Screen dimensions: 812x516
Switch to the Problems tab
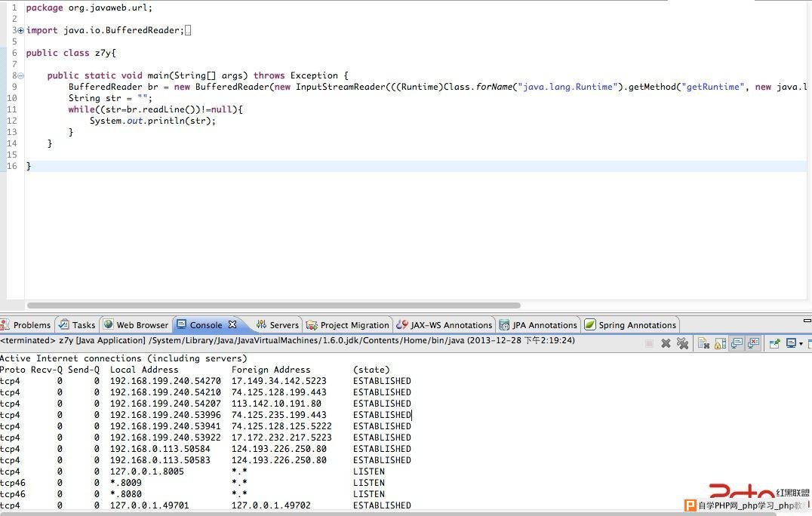[26, 325]
